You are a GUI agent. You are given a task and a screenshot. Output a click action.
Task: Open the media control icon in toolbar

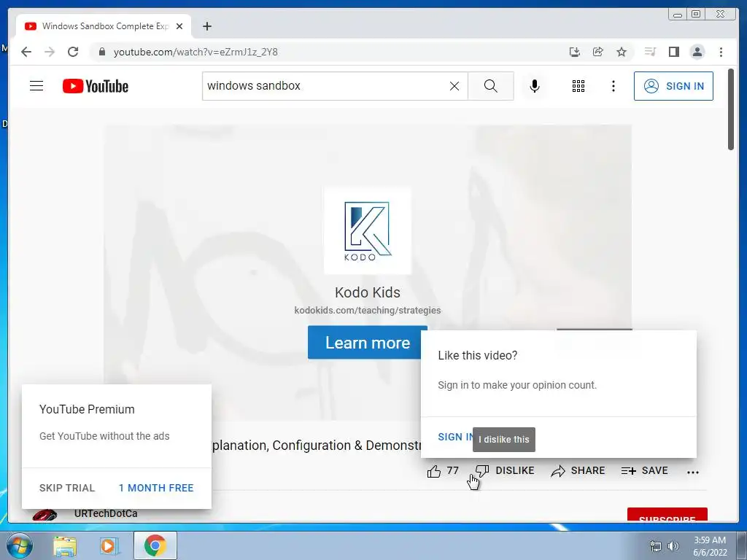pos(650,52)
